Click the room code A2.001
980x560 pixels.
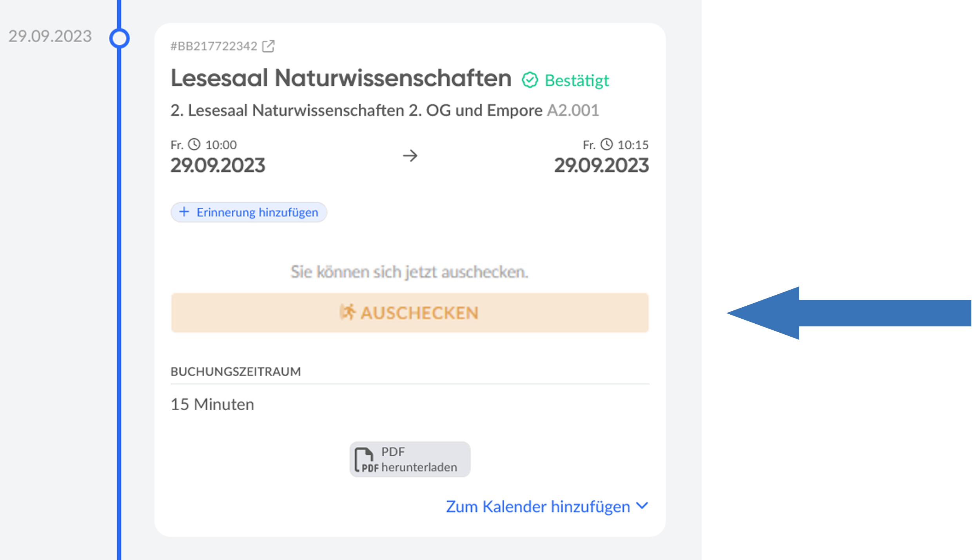tap(573, 111)
